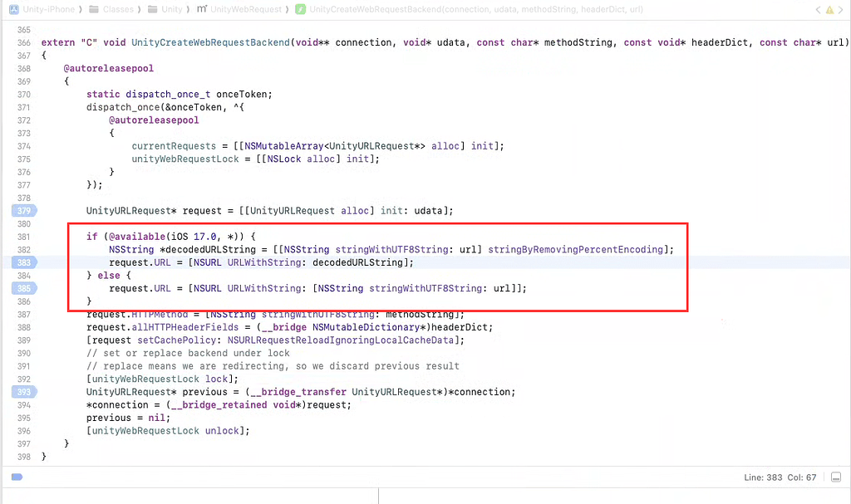Click the editor options icon next to Line indicator
851x504 pixels.
click(x=836, y=477)
